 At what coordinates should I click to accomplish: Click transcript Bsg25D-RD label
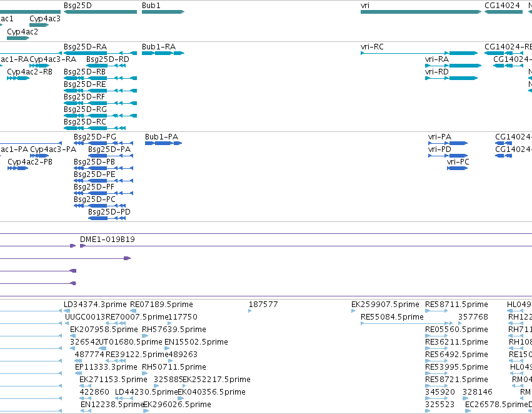[108, 59]
